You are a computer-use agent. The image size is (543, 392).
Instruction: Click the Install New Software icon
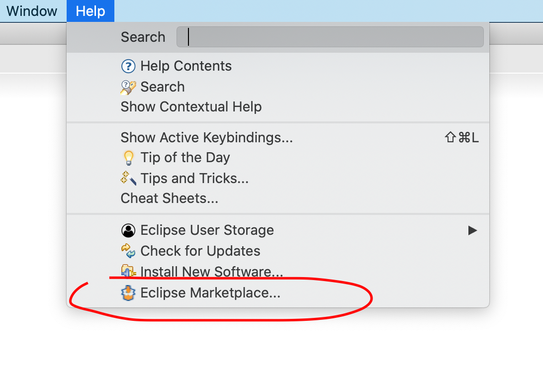(128, 272)
